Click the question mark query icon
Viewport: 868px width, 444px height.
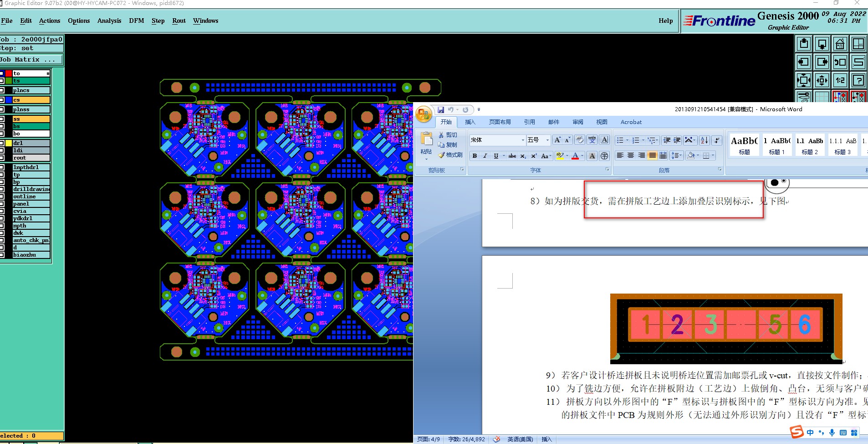point(858,80)
